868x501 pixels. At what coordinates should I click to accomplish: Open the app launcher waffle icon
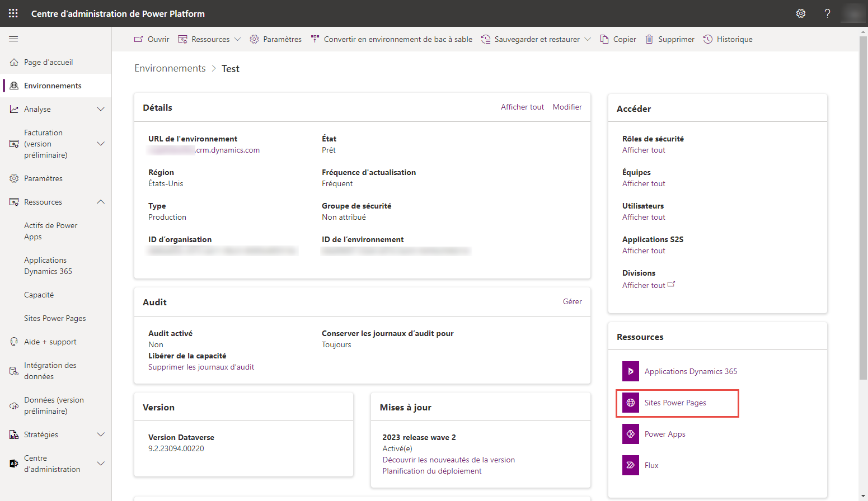(13, 13)
